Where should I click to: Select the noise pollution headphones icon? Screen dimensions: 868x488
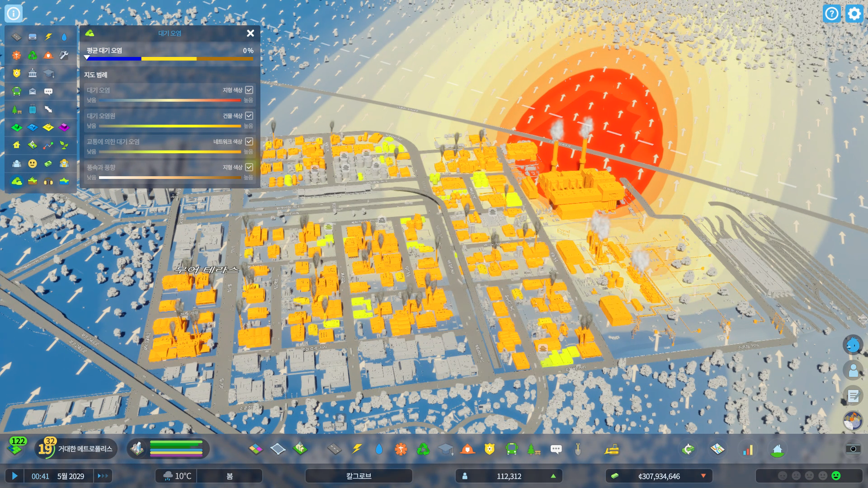(48, 182)
